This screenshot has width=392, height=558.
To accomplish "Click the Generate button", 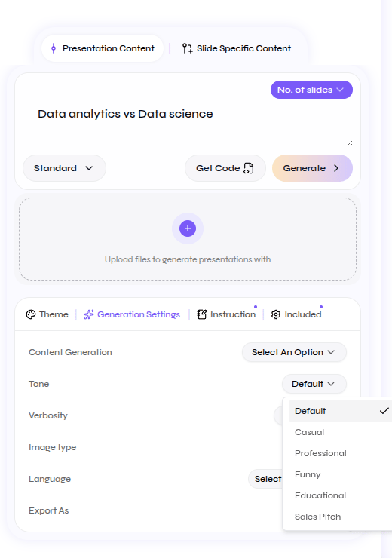I will click(x=312, y=168).
